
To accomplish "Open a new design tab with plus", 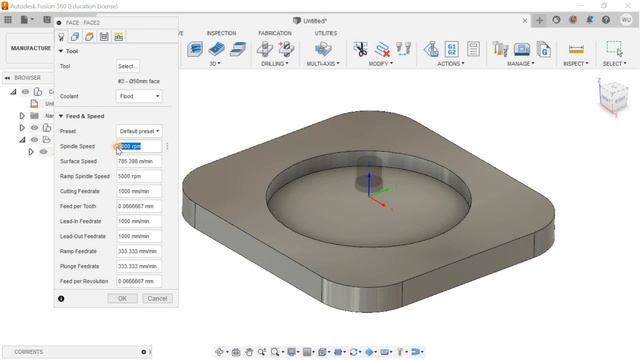I will (540, 20).
